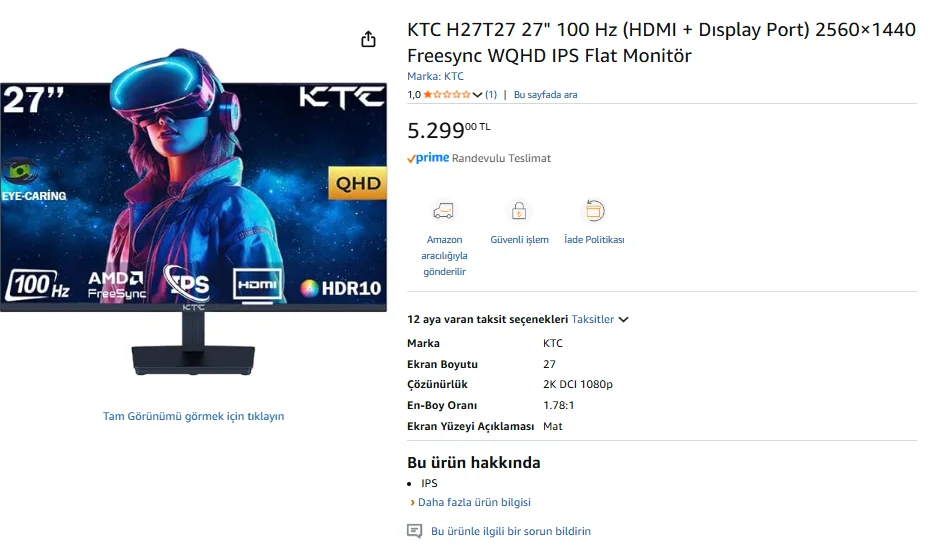Click the secure transaction lock icon

click(x=519, y=211)
